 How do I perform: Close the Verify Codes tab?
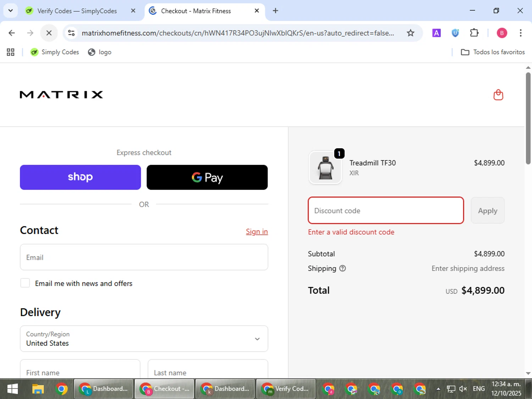point(133,11)
